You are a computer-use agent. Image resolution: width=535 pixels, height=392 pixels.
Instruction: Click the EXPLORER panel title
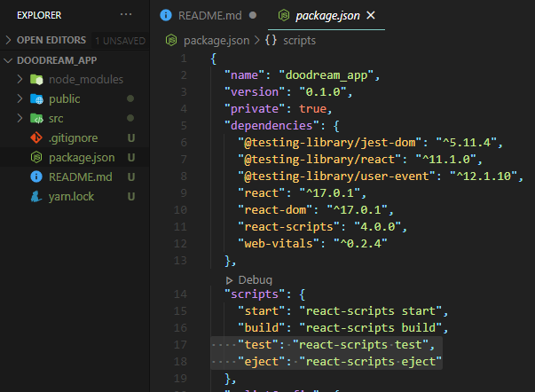[x=39, y=15]
